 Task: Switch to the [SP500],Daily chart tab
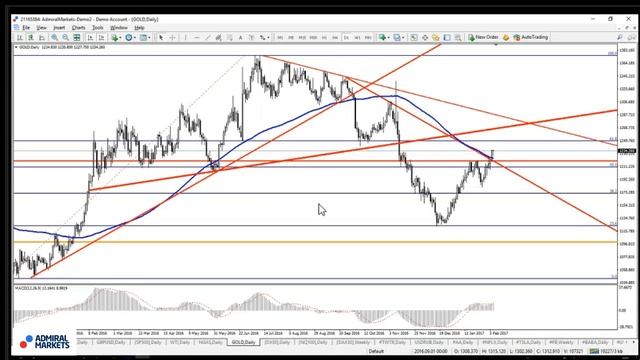[x=148, y=342]
